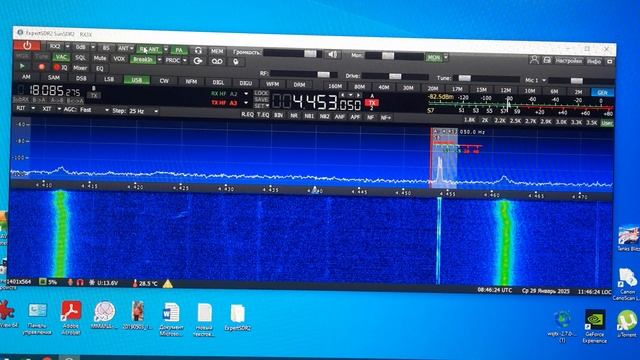Open the user profile icon

(x=533, y=60)
